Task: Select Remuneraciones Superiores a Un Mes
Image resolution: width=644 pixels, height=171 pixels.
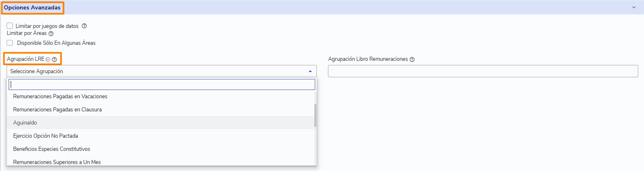Action: point(57,162)
